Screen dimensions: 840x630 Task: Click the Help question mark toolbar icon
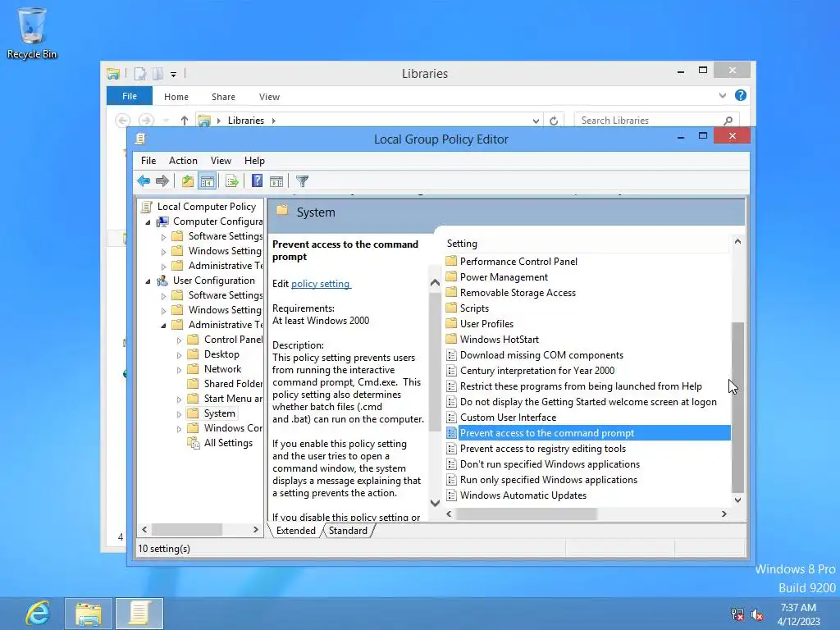[257, 181]
